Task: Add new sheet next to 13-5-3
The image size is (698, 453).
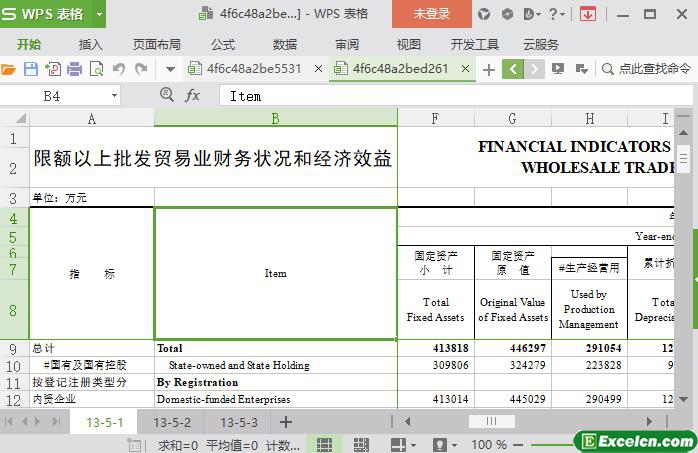Action: pos(285,422)
